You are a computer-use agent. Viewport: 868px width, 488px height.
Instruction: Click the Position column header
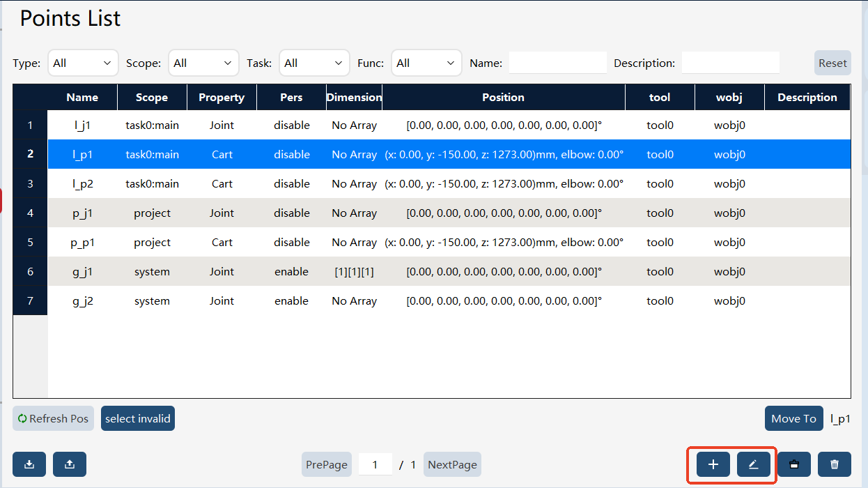click(x=503, y=98)
